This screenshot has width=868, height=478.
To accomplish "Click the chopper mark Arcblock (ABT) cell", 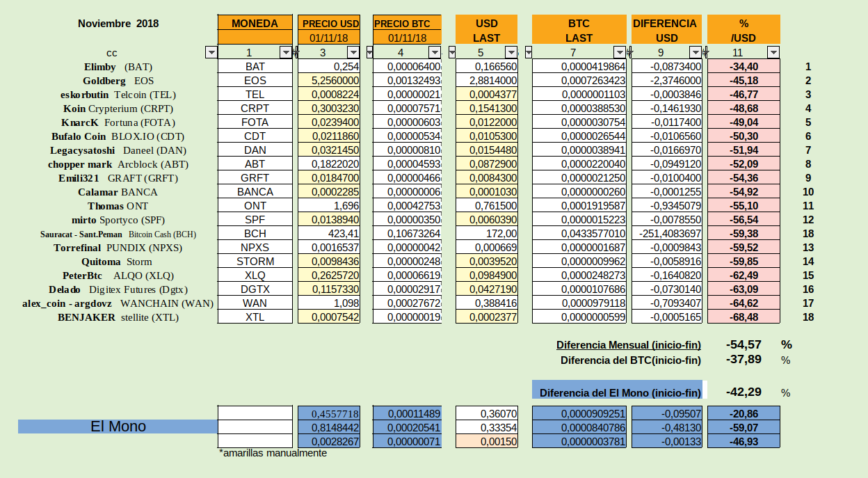I will pos(118,164).
